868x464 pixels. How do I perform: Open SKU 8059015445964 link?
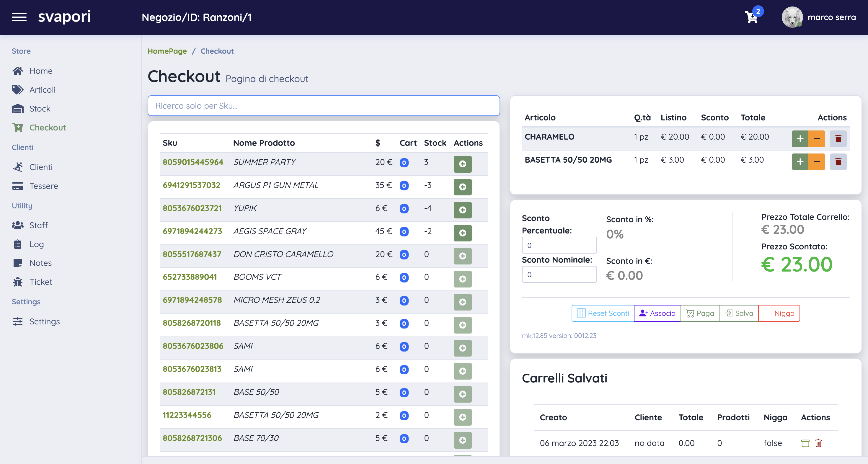click(x=193, y=162)
